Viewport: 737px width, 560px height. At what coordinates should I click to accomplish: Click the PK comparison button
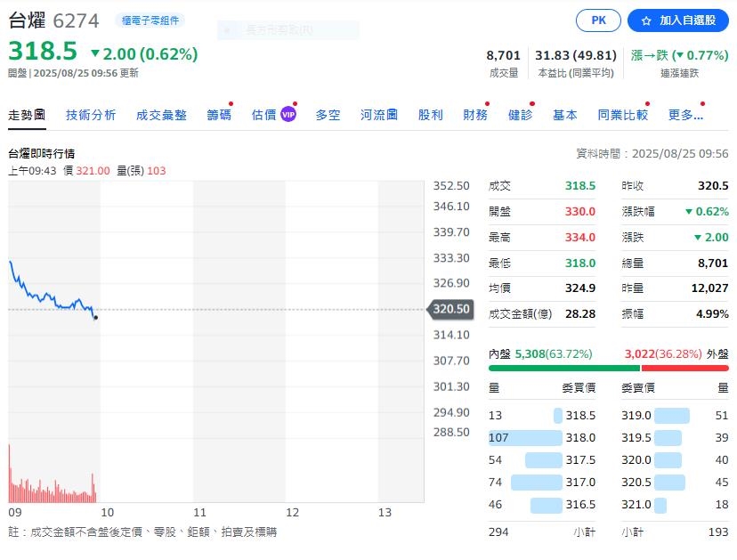(x=598, y=20)
